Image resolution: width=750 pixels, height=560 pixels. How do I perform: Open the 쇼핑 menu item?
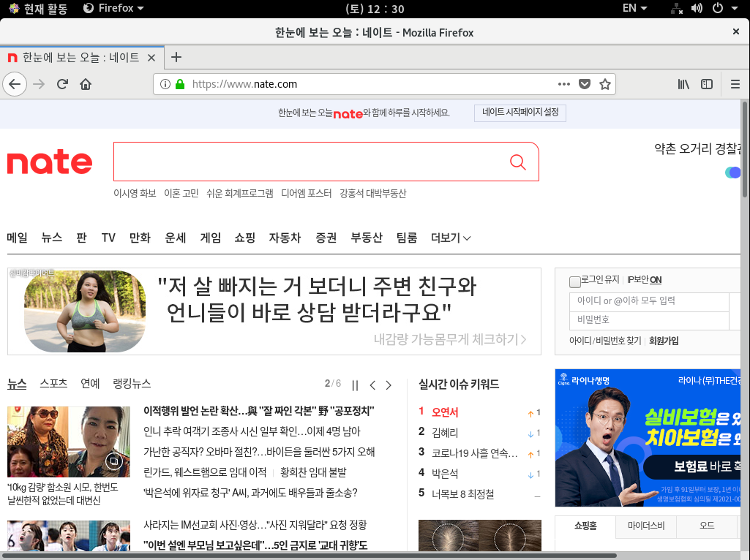point(245,238)
